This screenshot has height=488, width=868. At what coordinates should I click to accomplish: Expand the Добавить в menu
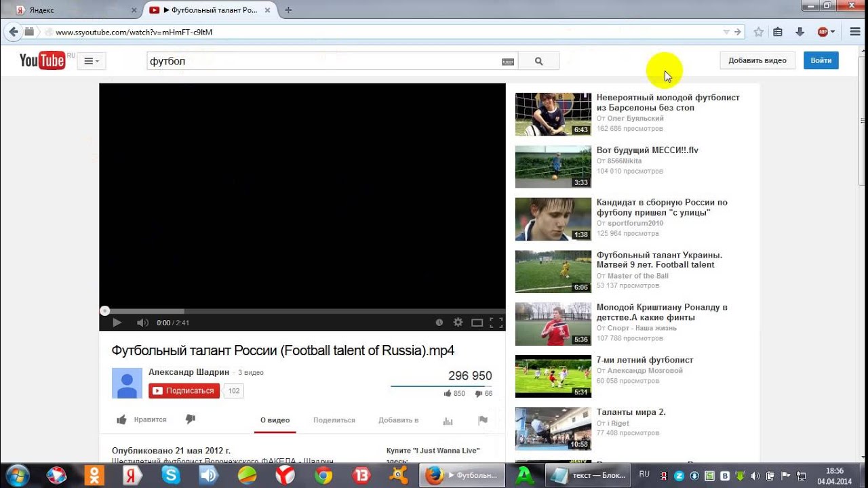coord(398,420)
